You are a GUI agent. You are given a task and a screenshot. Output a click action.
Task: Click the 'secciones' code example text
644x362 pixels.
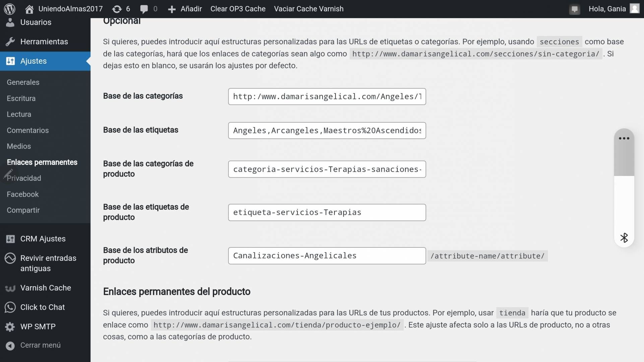[559, 42]
